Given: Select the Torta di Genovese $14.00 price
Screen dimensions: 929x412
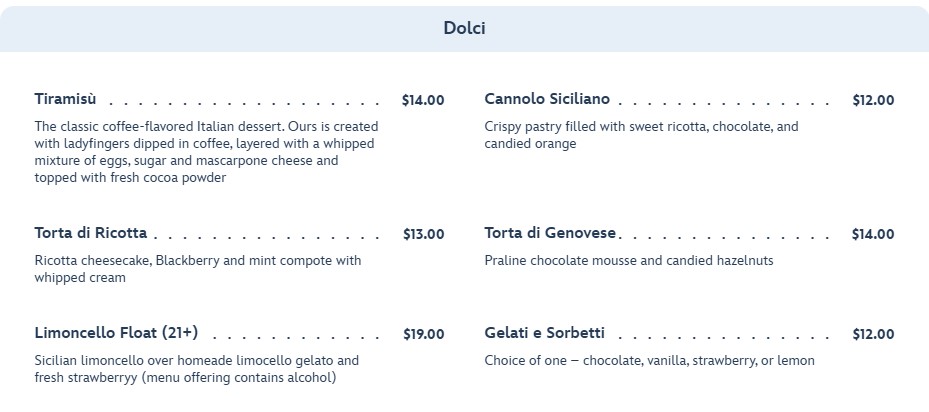Looking at the screenshot, I should click(x=873, y=234).
